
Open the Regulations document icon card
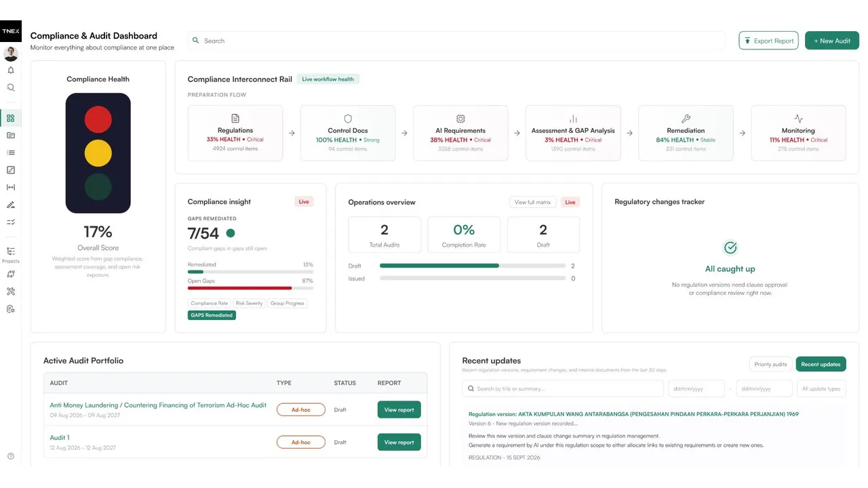tap(235, 133)
